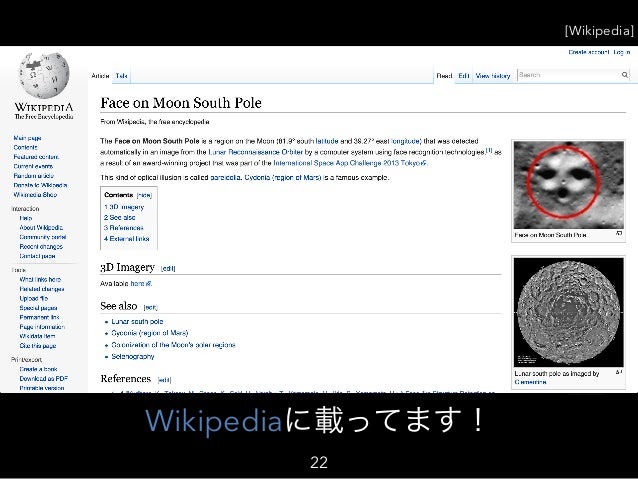Screen dimensions: 638x479
Task: Click the Lunar south pole thumbnail
Action: (568, 312)
